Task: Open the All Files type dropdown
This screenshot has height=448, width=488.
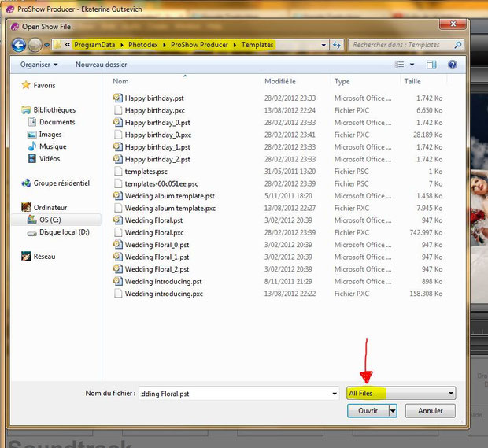Action: tap(401, 393)
